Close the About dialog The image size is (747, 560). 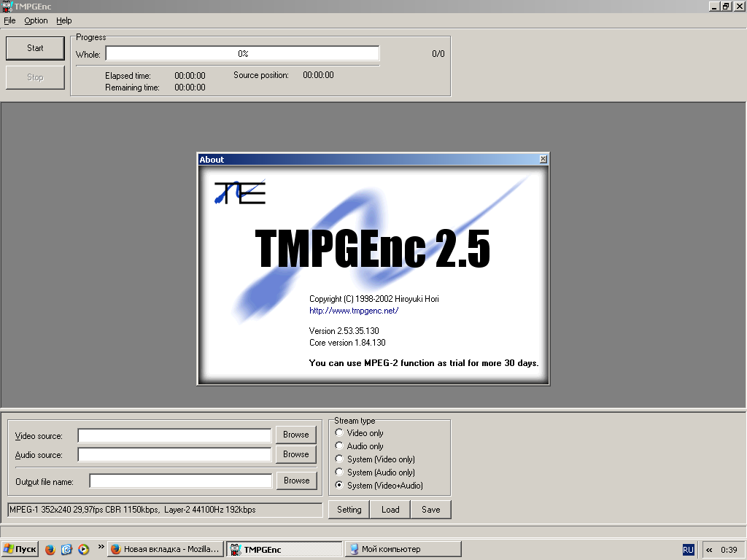point(543,159)
